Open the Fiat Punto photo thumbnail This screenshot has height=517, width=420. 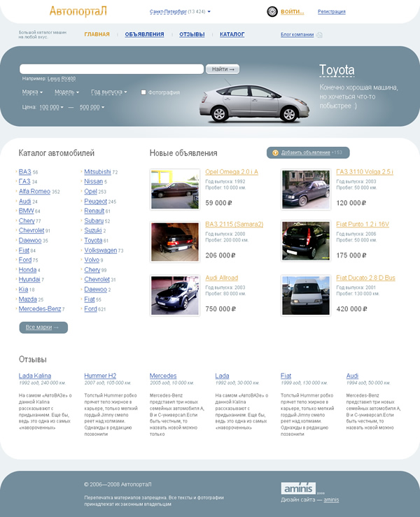(x=306, y=241)
